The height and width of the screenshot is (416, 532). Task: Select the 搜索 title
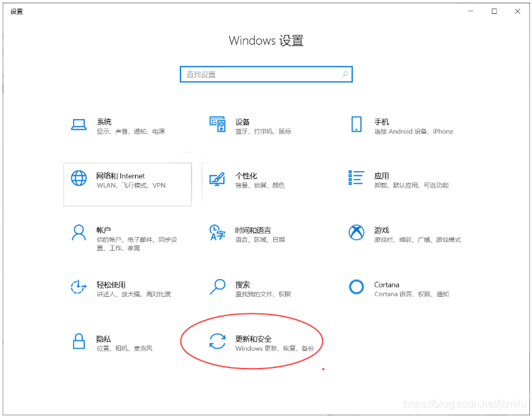242,285
